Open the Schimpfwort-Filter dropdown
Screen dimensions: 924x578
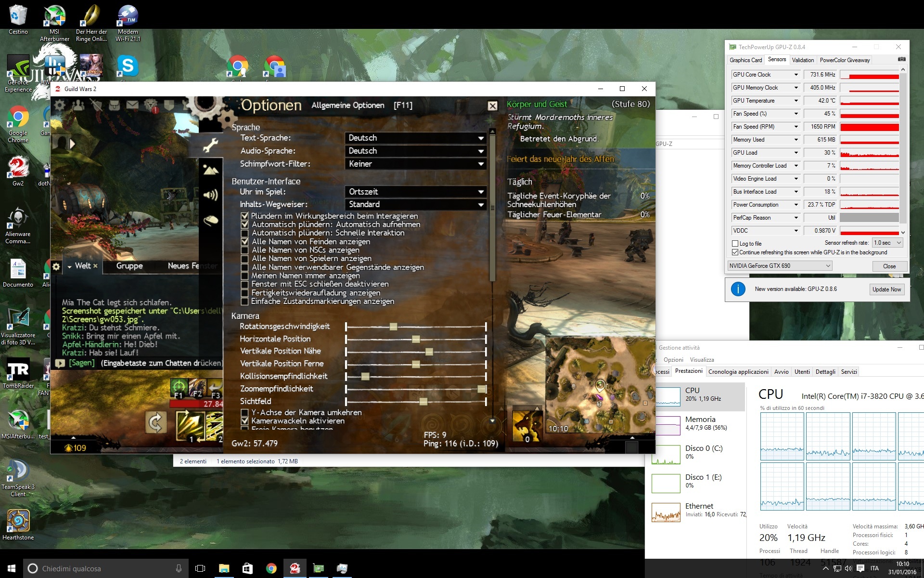pos(415,164)
